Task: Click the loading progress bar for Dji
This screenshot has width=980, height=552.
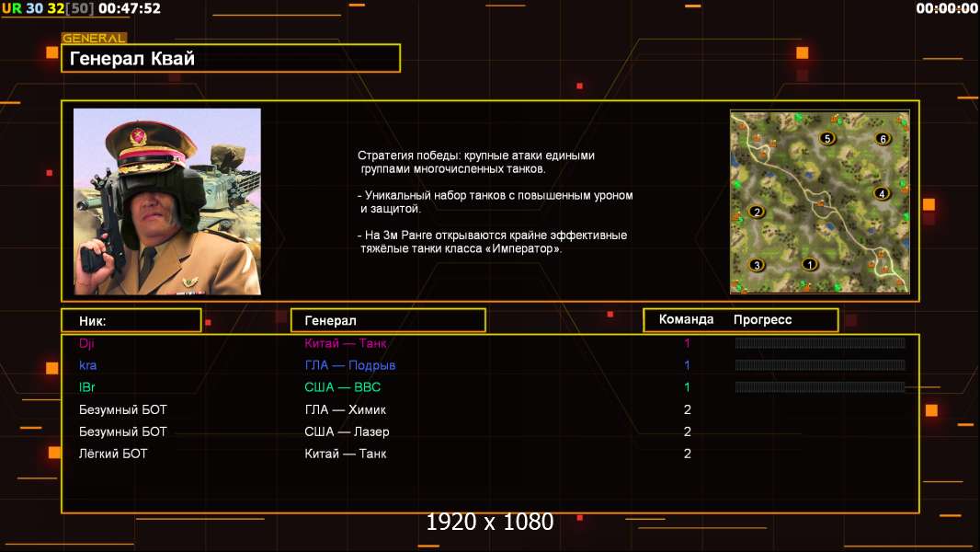Action: point(820,342)
